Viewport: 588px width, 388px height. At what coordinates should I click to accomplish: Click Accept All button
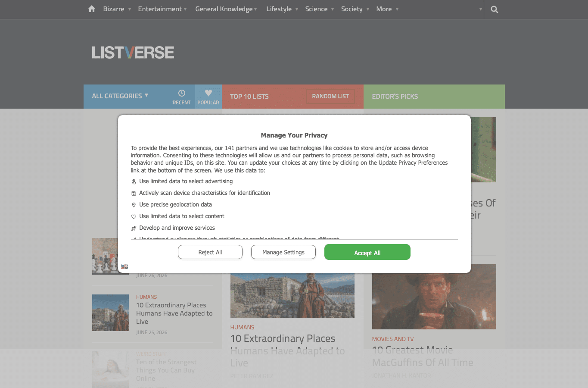pyautogui.click(x=367, y=252)
